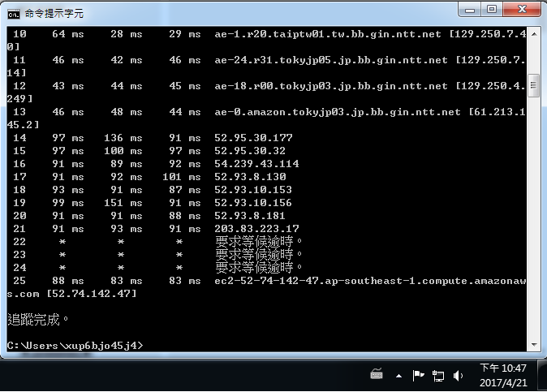
Task: Close the command prompt window
Action: [522, 10]
